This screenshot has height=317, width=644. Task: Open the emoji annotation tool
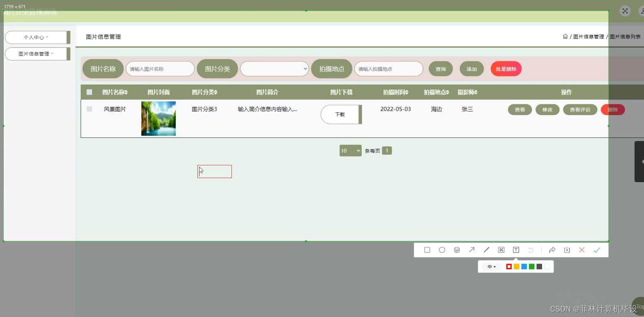[x=457, y=250]
